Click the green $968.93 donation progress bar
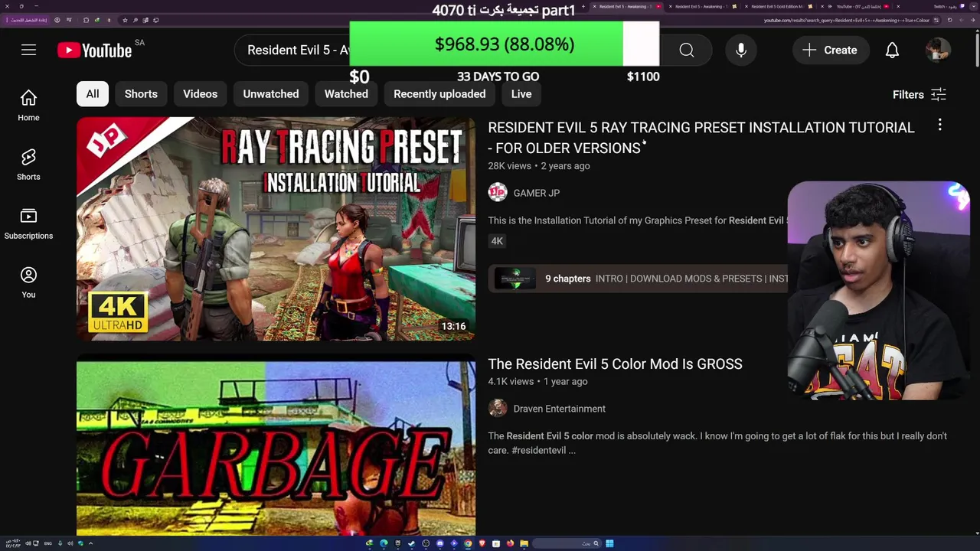This screenshot has height=551, width=980. tap(486, 44)
